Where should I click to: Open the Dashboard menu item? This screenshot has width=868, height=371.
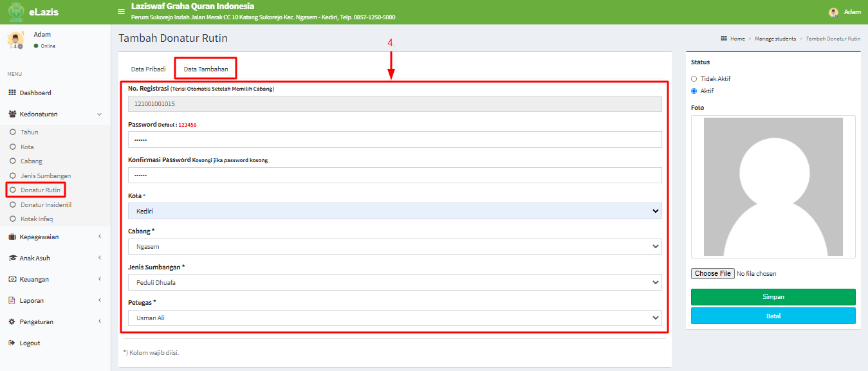(35, 93)
